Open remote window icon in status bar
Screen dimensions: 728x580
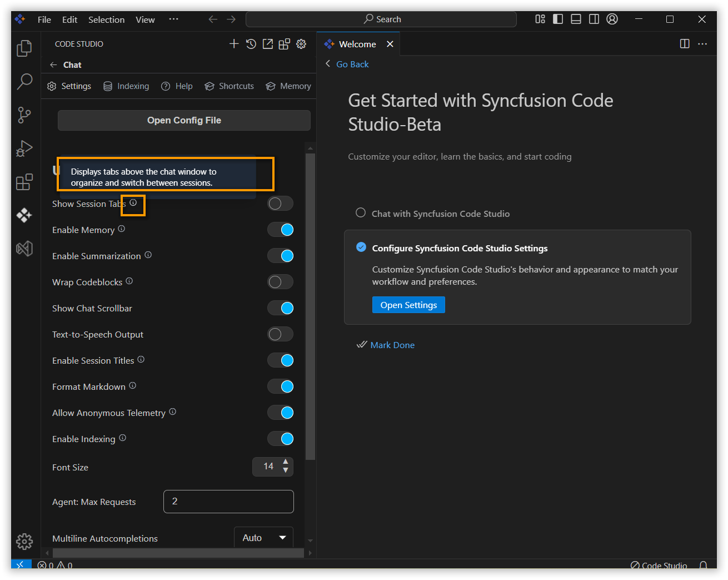pyautogui.click(x=20, y=564)
